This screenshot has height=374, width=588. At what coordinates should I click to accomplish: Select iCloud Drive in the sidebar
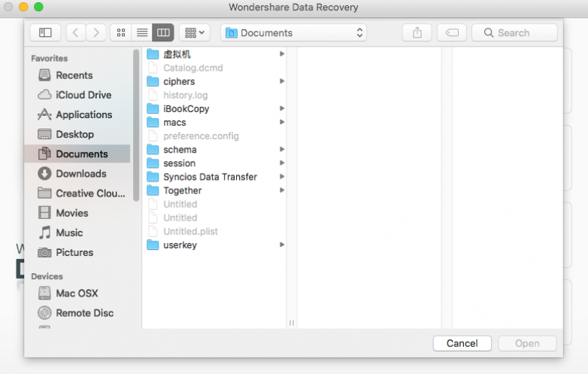[79, 95]
